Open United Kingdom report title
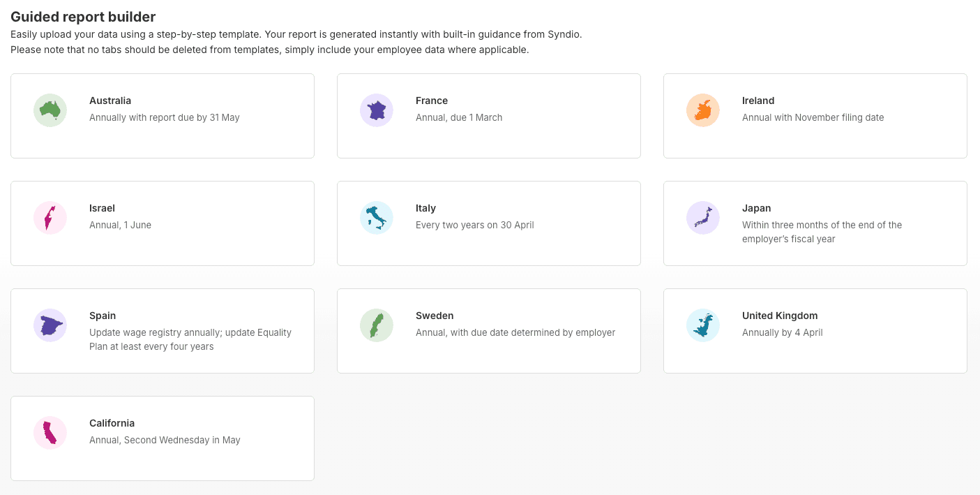 click(x=780, y=316)
